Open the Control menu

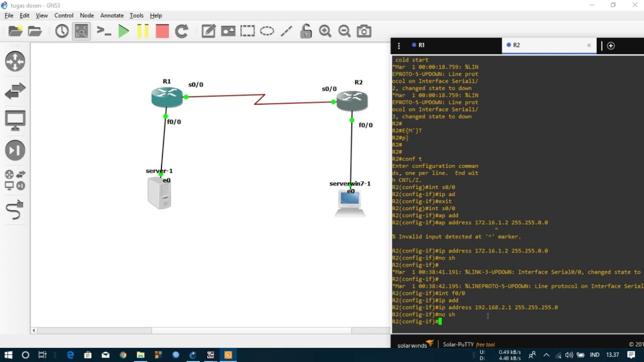(64, 16)
